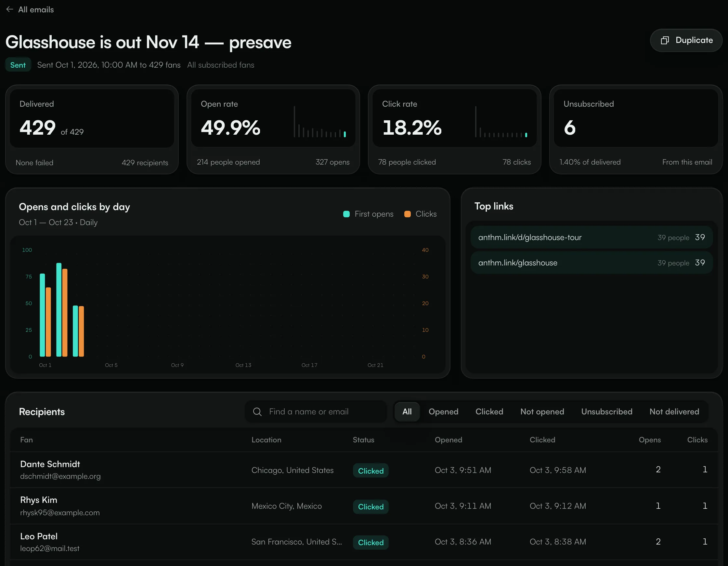Screen dimensions: 728x566
Task: Click the Oct 3, 8:36 AM opened time
Action: tap(463, 542)
